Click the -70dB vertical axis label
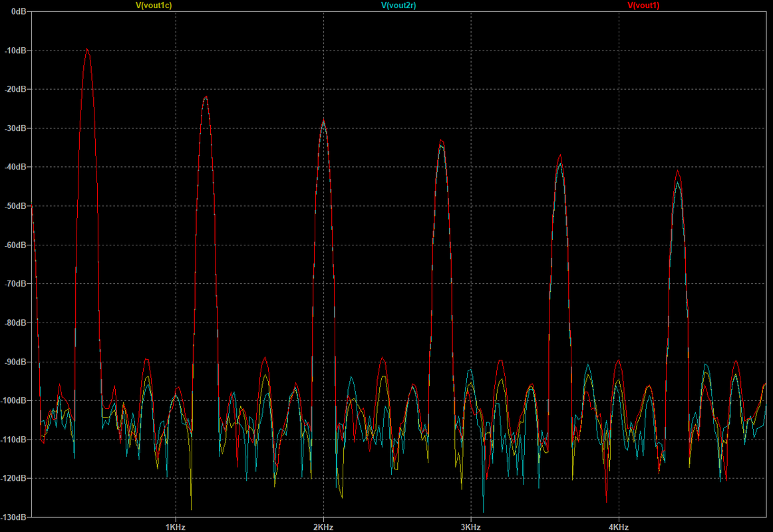Screen dimensions: 773x532 (16, 284)
